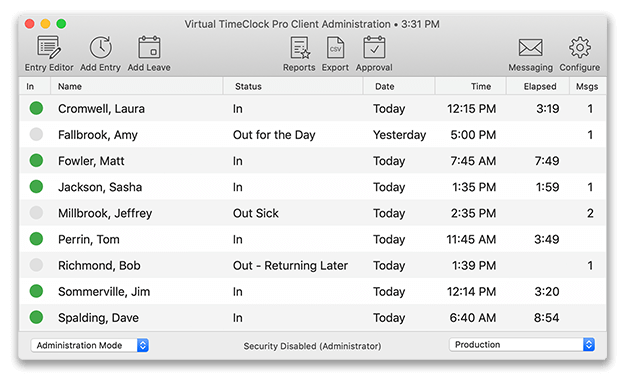Open the Configure gear icon
The height and width of the screenshot is (376, 625).
coord(580,48)
